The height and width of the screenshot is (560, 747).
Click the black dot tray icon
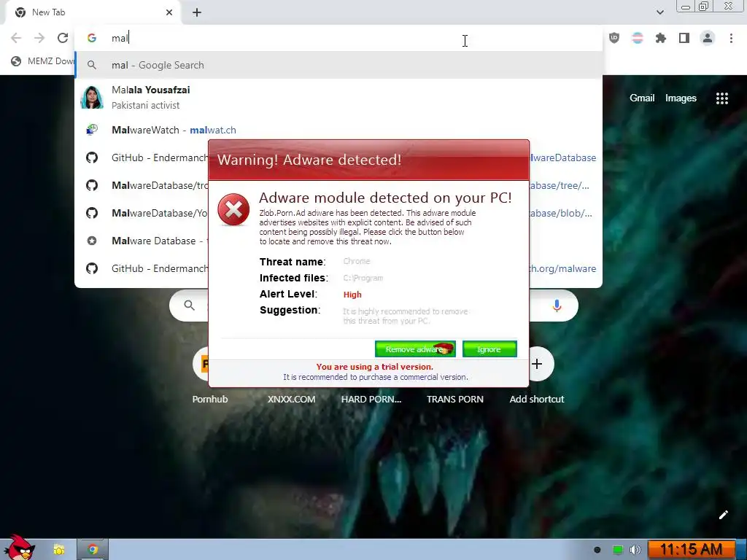597,550
